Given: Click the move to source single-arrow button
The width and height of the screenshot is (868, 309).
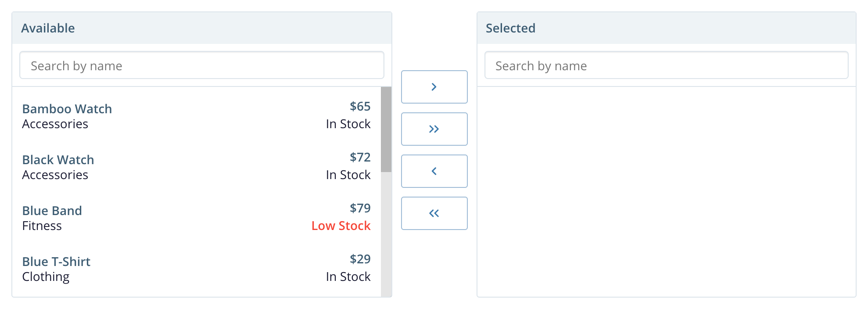Looking at the screenshot, I should [x=434, y=171].
